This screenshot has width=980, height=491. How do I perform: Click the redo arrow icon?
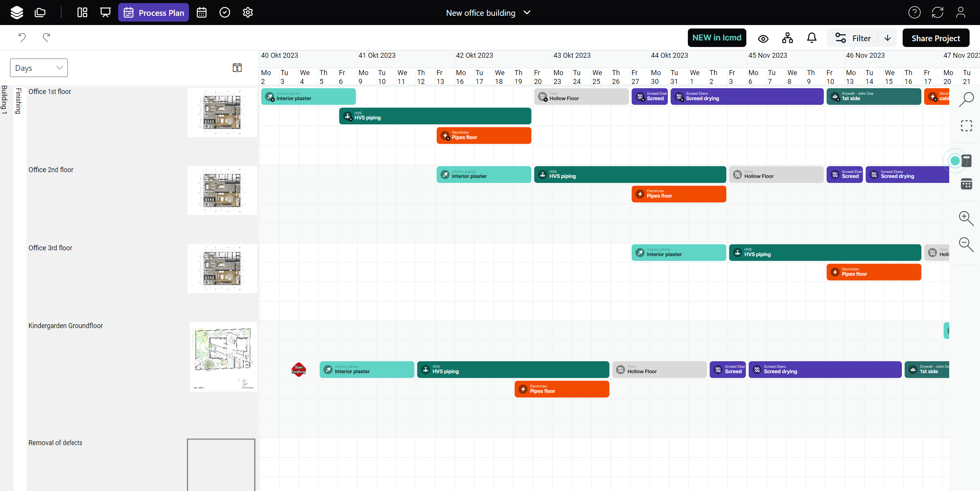(x=46, y=37)
